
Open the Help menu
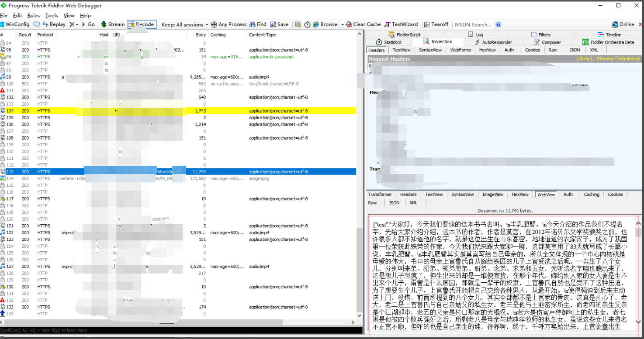pyautogui.click(x=85, y=15)
